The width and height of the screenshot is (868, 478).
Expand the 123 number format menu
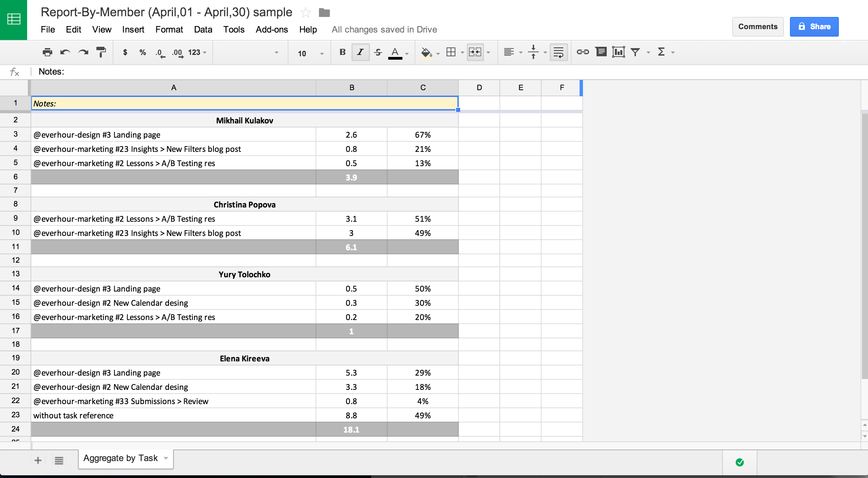coord(197,52)
